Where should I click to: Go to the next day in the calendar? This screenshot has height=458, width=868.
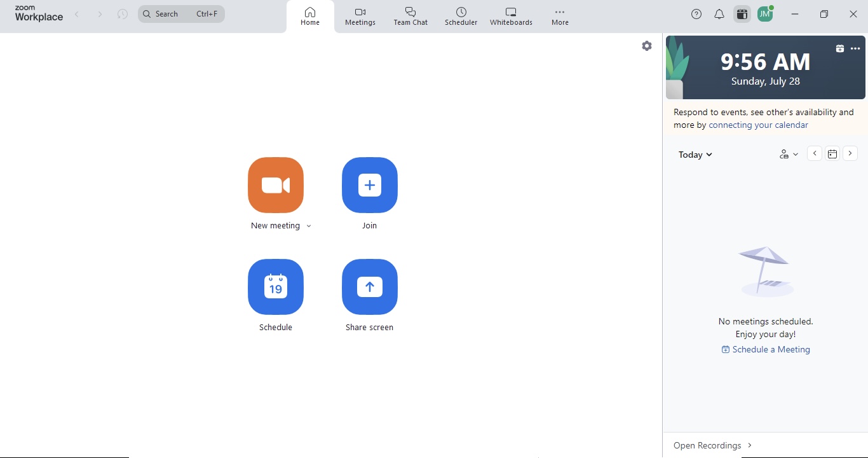coord(850,153)
